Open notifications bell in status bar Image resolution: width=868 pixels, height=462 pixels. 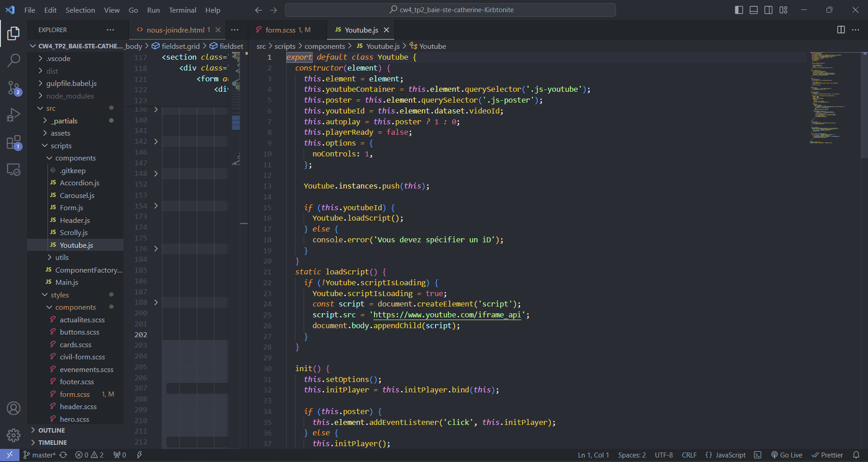(x=856, y=455)
